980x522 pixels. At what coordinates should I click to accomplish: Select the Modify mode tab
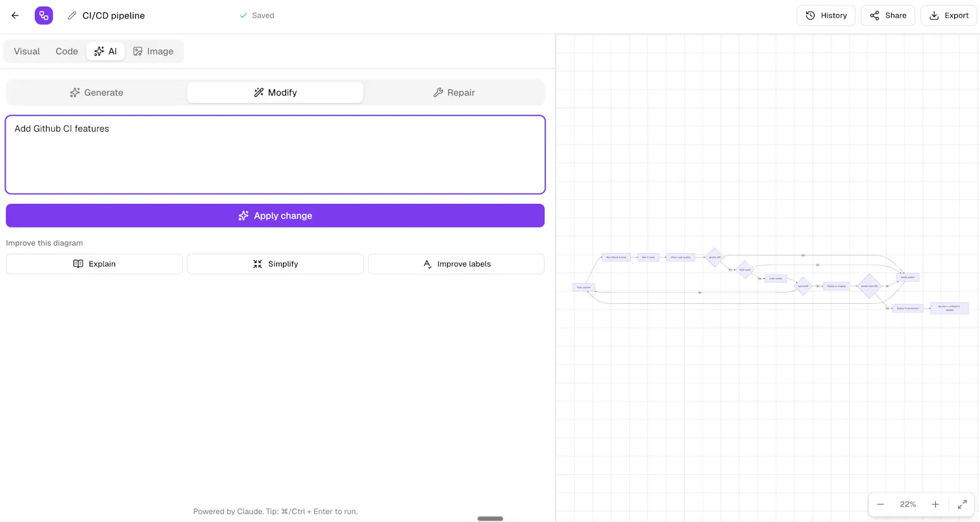click(x=275, y=93)
